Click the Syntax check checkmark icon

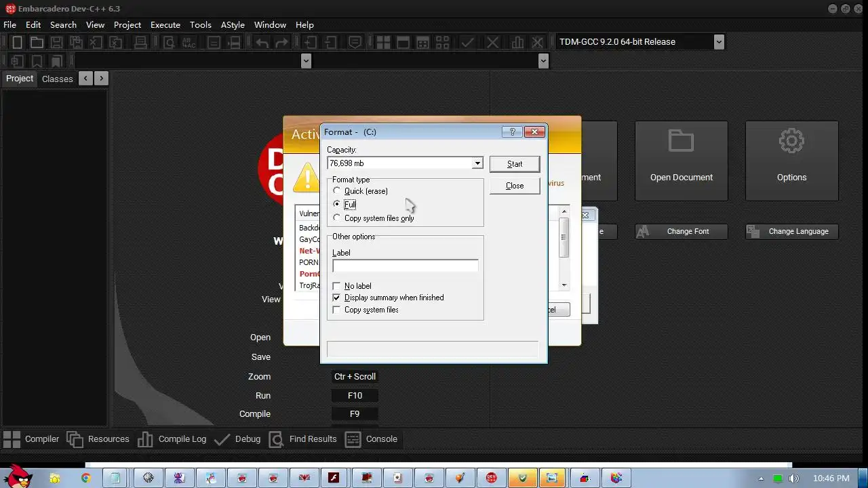[467, 42]
